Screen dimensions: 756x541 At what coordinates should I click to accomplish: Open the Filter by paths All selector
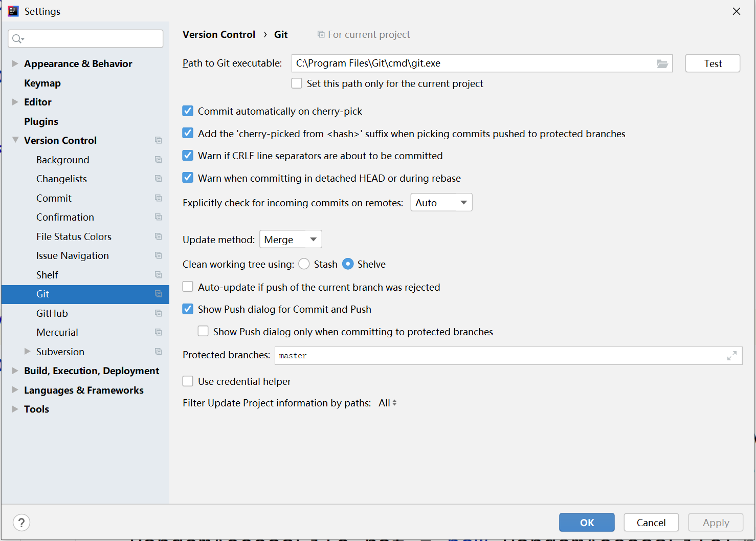[387, 403]
